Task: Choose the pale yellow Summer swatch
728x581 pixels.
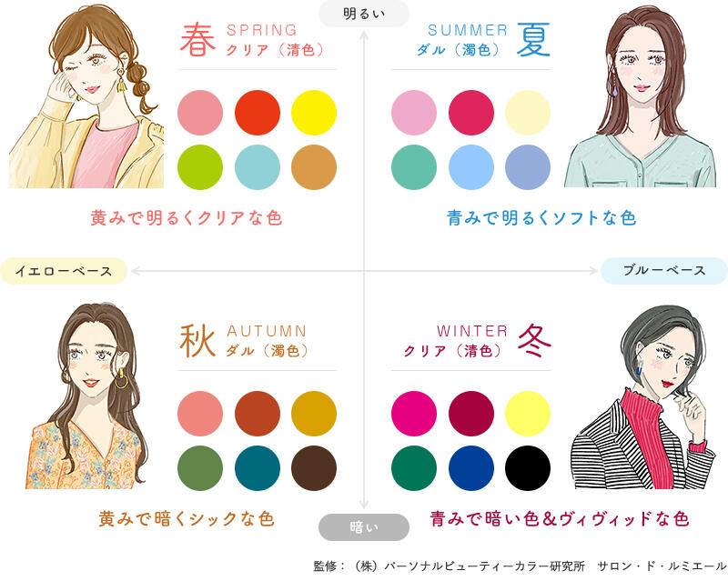Action: pos(528,113)
